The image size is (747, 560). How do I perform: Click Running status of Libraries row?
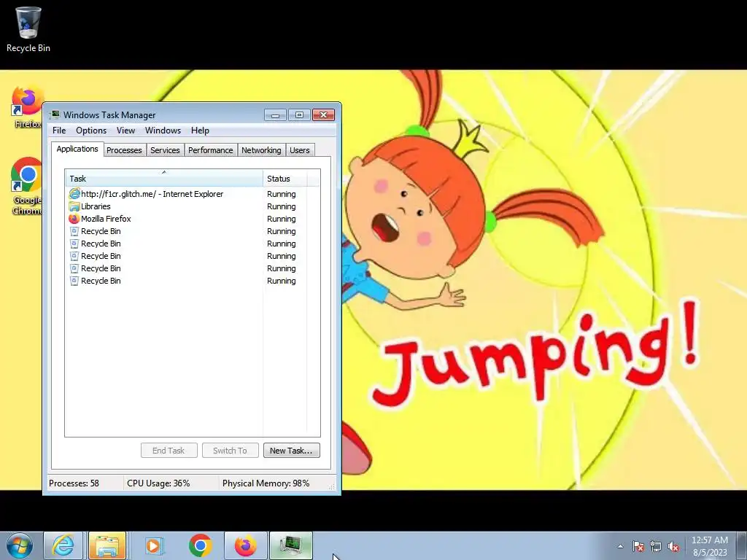[x=281, y=206]
